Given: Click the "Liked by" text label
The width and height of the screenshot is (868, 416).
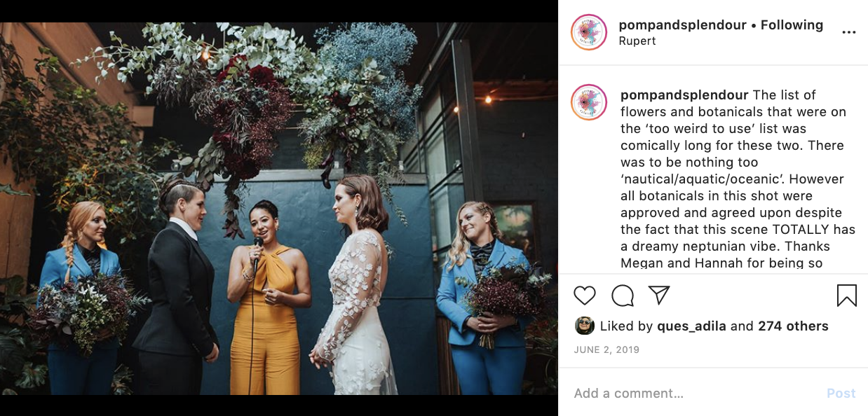Looking at the screenshot, I should tap(626, 326).
